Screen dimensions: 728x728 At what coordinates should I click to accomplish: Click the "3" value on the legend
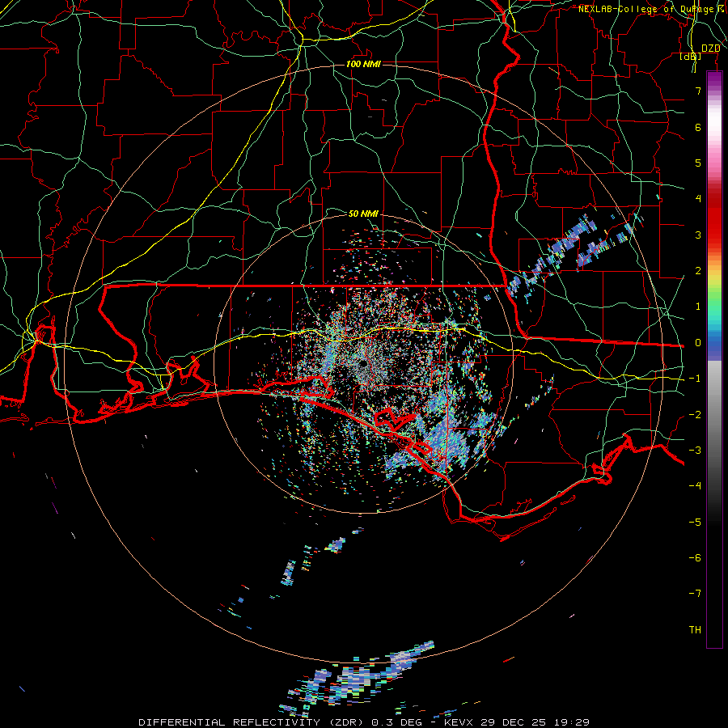pos(698,235)
